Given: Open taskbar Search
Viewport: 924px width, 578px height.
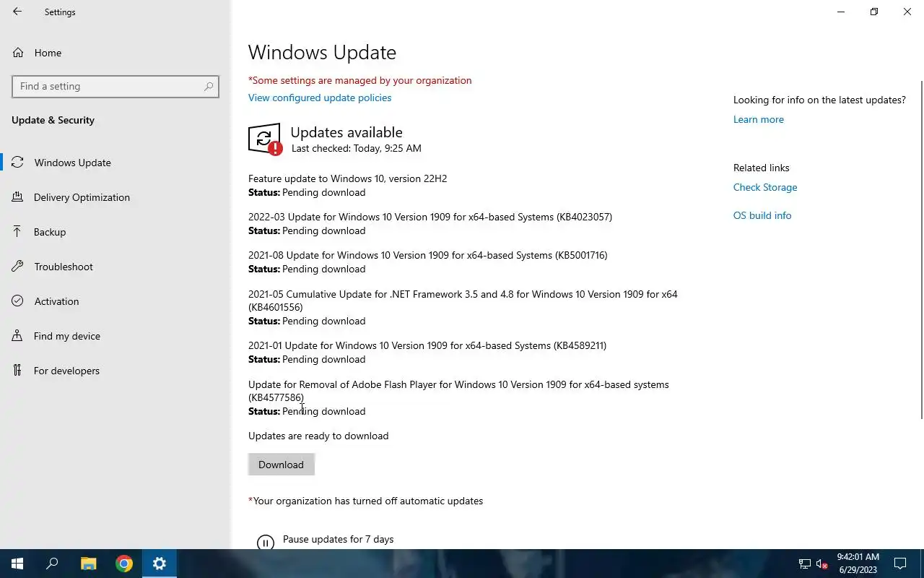Looking at the screenshot, I should (52, 564).
